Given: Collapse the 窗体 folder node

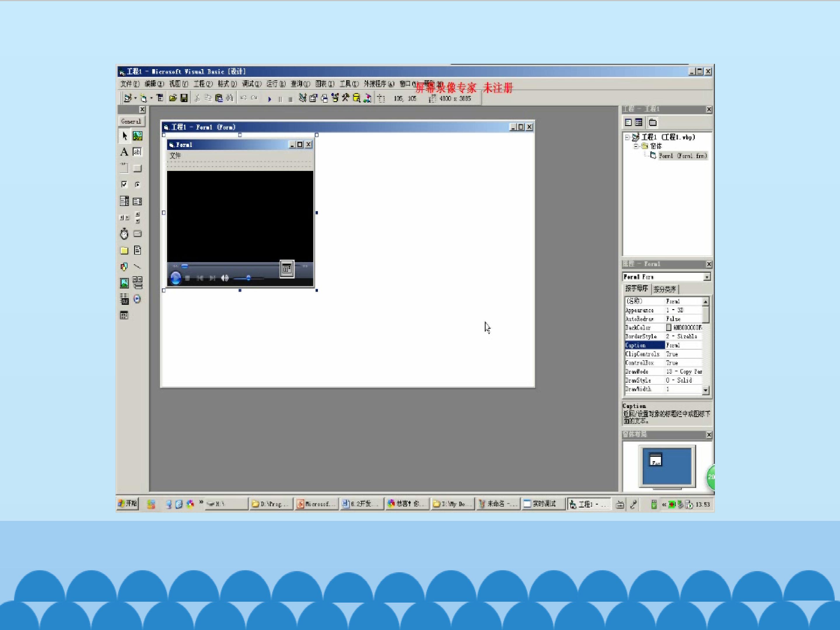Looking at the screenshot, I should click(x=636, y=146).
